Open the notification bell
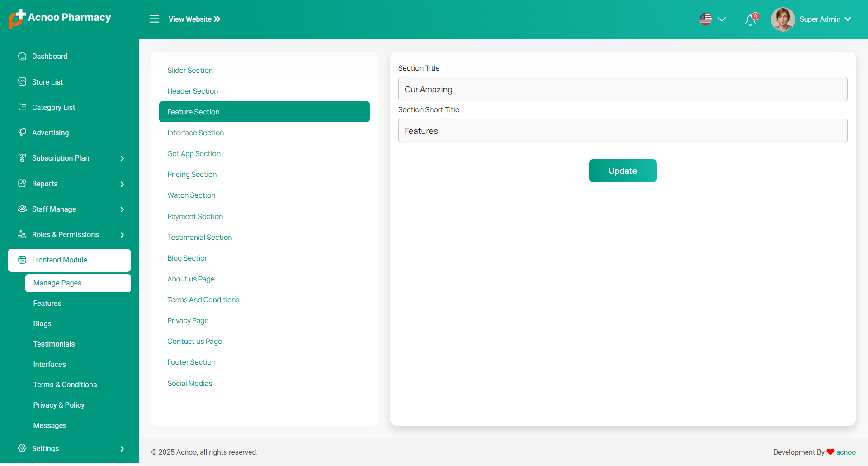 [750, 20]
